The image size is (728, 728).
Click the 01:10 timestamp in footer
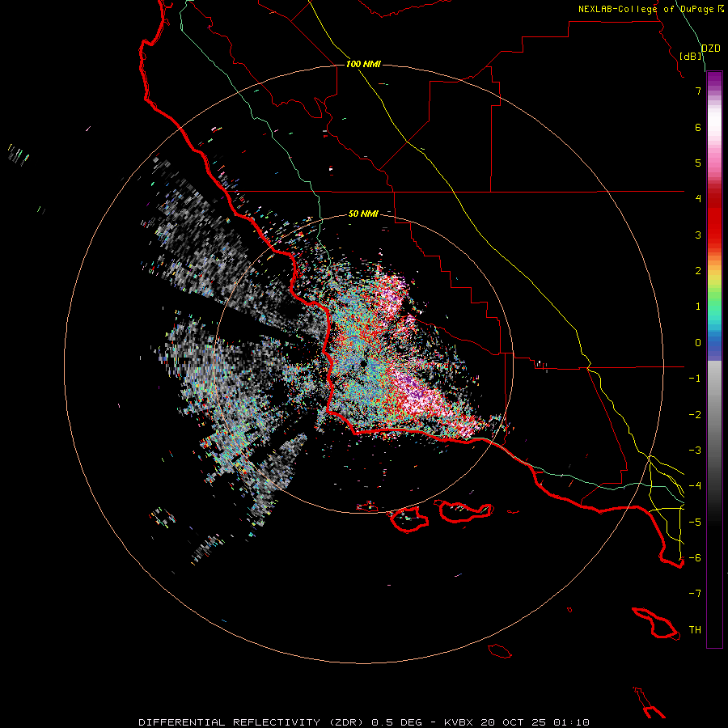coord(572,722)
